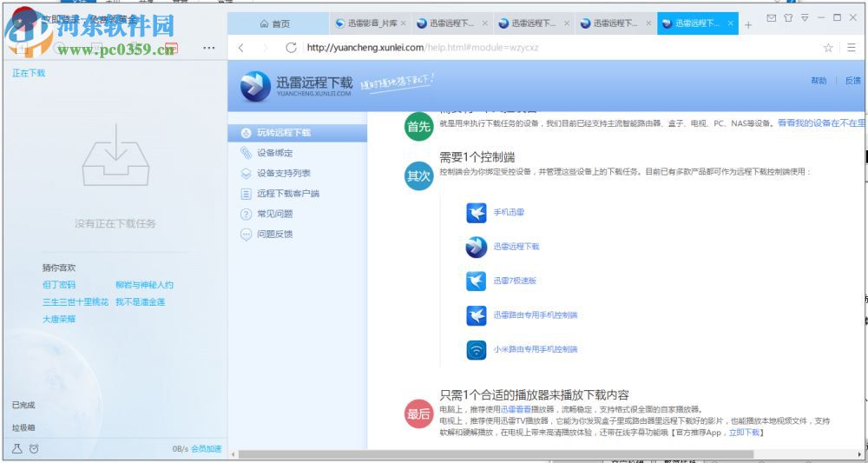This screenshot has height=463, width=868.
Task: Click the 需要1个控制端 heading
Action: pos(477,156)
